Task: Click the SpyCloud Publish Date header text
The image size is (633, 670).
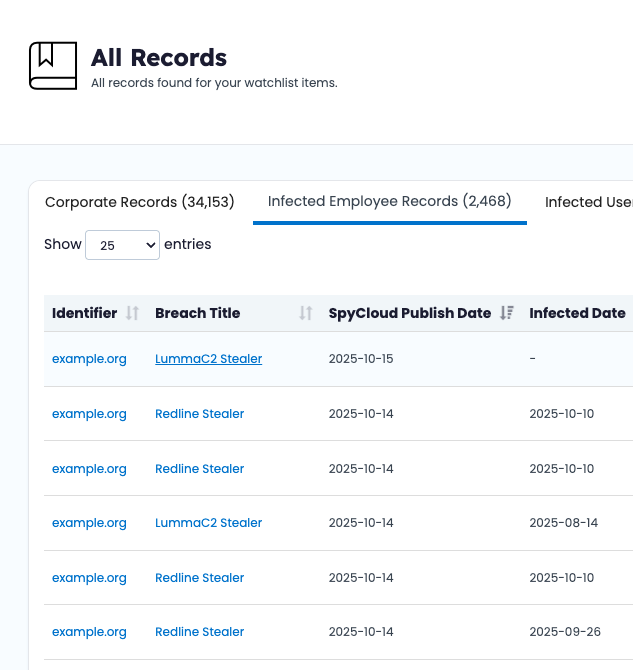Action: (x=410, y=313)
